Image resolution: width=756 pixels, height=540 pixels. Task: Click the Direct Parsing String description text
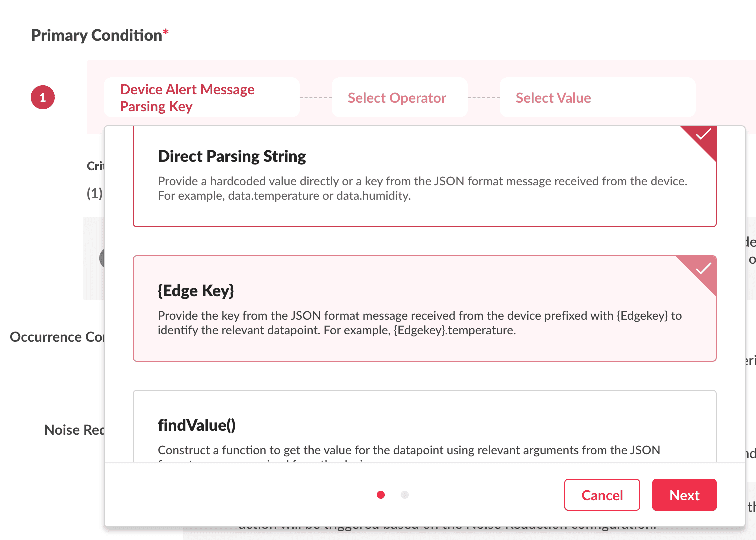[422, 188]
